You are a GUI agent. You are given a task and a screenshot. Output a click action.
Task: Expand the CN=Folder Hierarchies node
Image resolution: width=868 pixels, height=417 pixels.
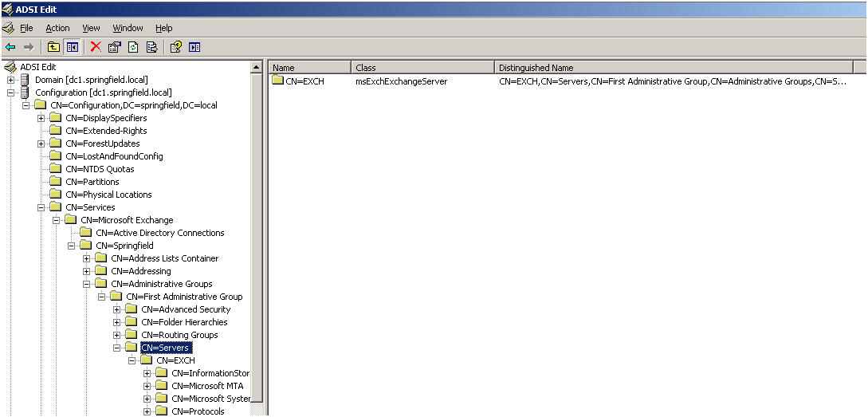coord(117,322)
